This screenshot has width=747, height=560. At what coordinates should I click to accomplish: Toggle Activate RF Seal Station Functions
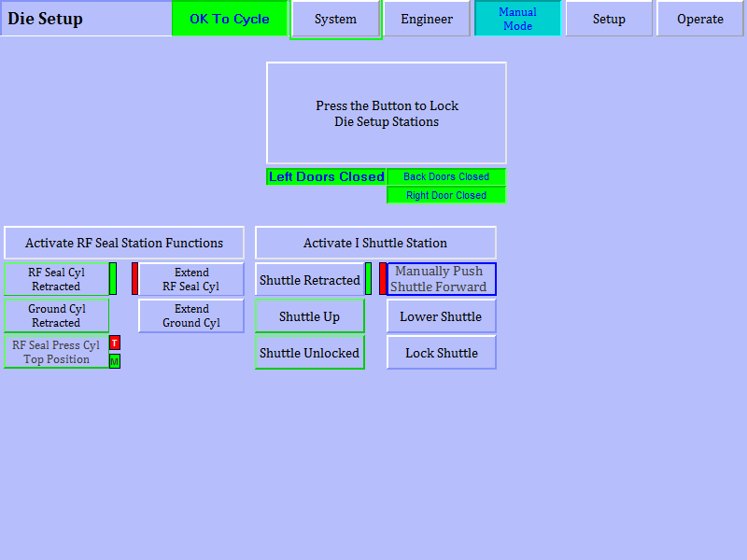pyautogui.click(x=124, y=243)
